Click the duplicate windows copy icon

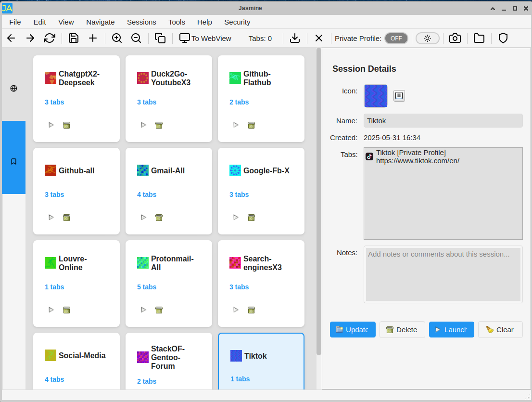coord(160,39)
